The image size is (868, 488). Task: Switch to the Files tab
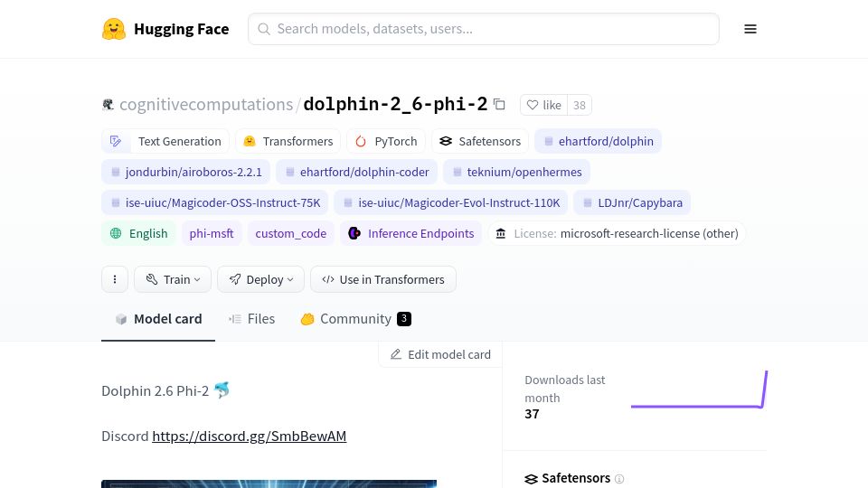click(252, 319)
